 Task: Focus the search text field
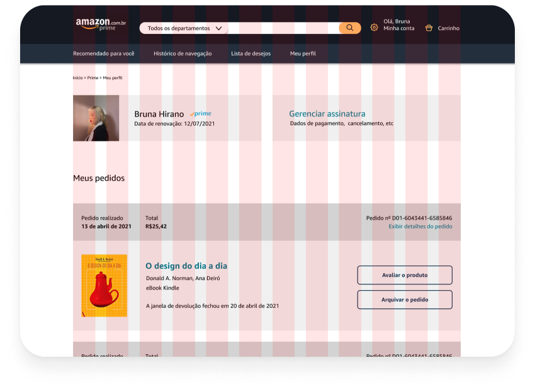point(283,28)
